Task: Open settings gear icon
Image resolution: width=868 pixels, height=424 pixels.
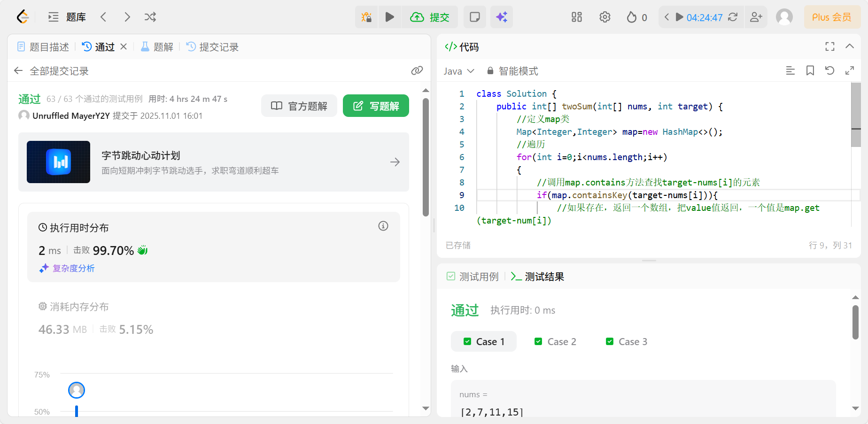Action: pos(605,17)
